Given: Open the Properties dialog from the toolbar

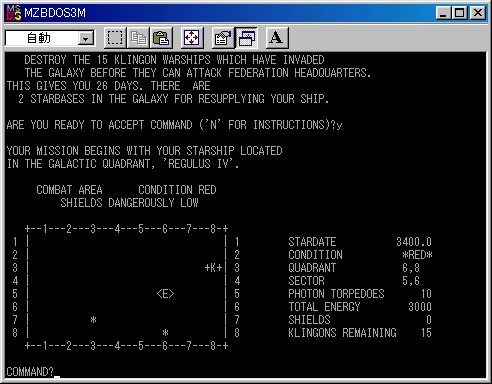Looking at the screenshot, I should 222,38.
